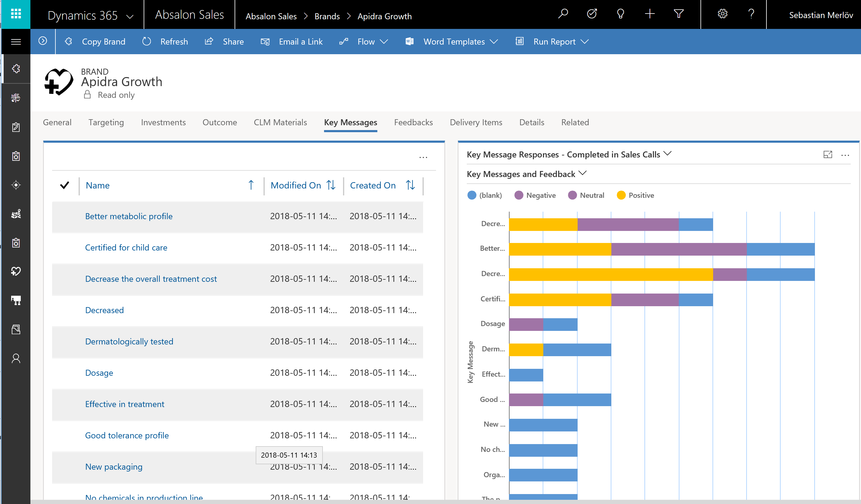Image resolution: width=861 pixels, height=504 pixels.
Task: Click the Absalon Sales app title
Action: tap(189, 15)
